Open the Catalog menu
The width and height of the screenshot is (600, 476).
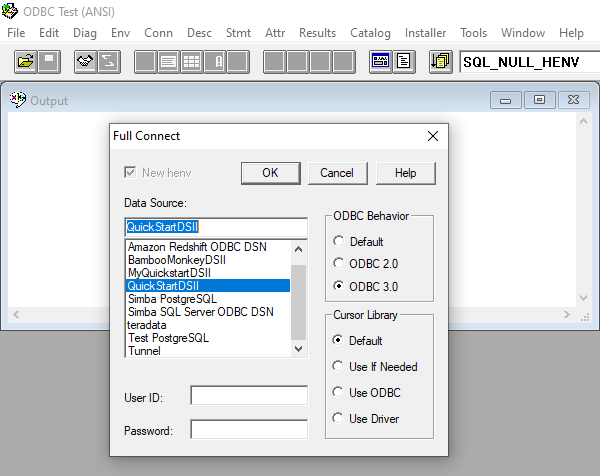(370, 33)
